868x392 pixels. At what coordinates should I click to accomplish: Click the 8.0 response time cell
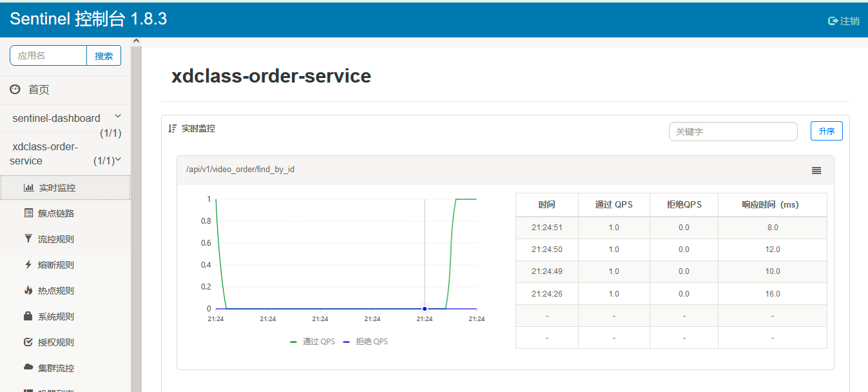(772, 227)
